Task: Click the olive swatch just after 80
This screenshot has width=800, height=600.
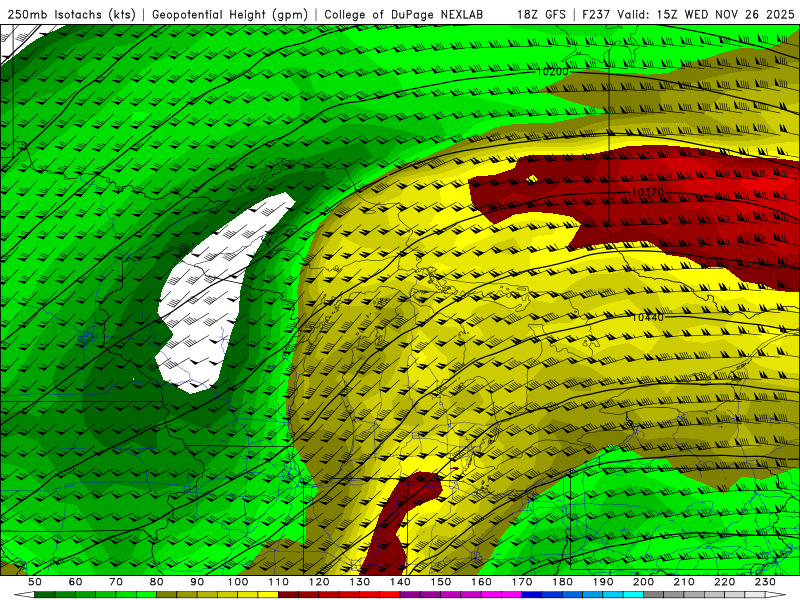Action: [x=166, y=594]
